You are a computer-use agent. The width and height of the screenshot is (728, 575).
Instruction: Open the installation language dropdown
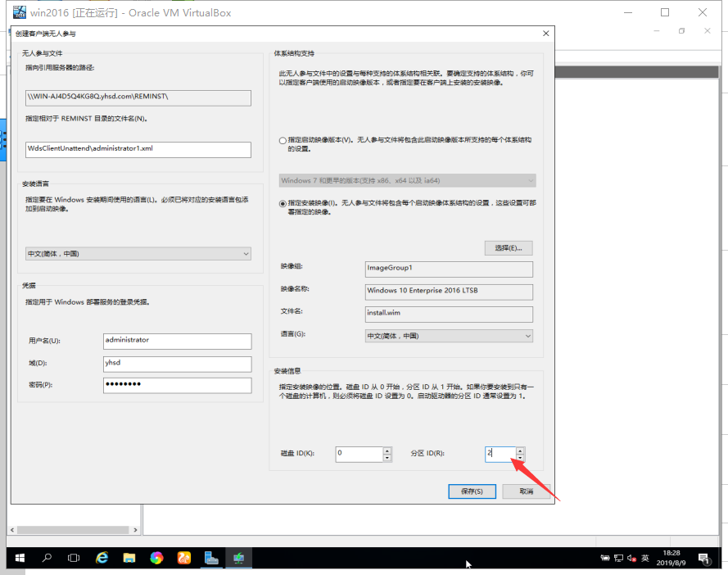(x=138, y=254)
